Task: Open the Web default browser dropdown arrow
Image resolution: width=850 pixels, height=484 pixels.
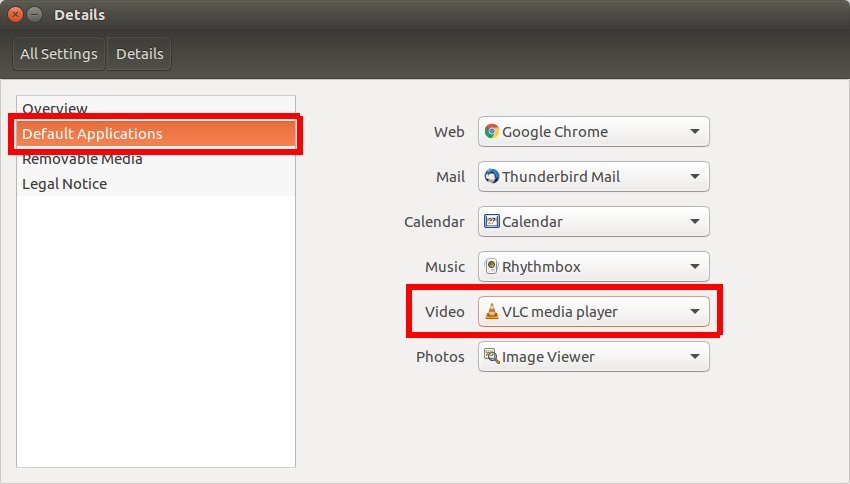Action: click(x=694, y=132)
